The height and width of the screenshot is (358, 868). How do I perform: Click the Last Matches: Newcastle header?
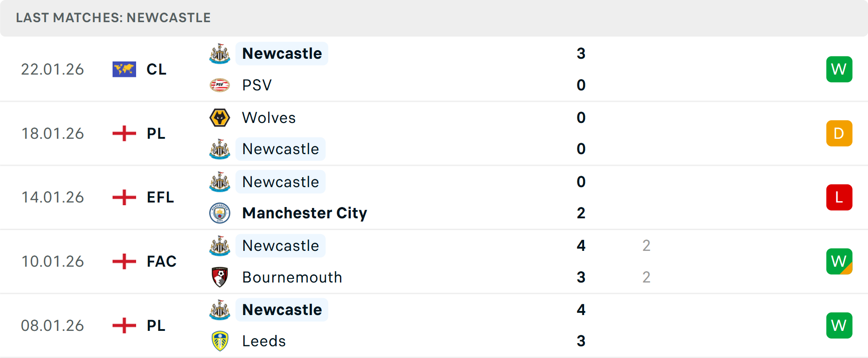[113, 18]
